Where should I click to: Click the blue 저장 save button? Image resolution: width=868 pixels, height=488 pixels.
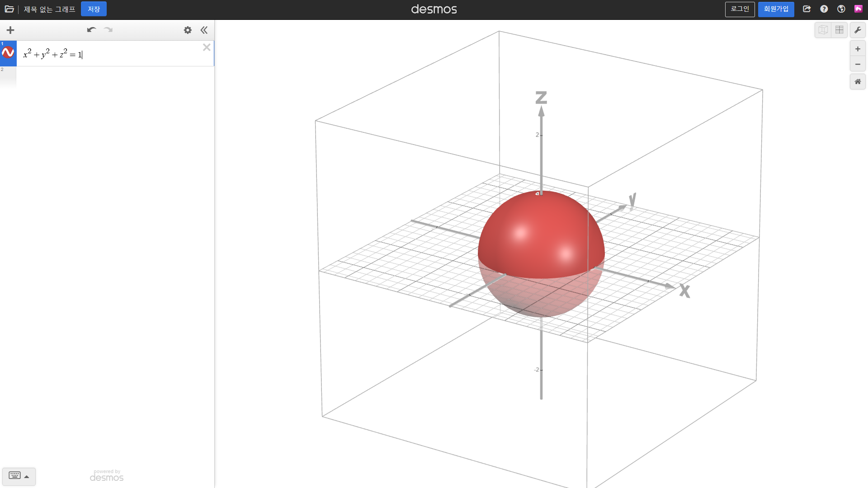(94, 9)
